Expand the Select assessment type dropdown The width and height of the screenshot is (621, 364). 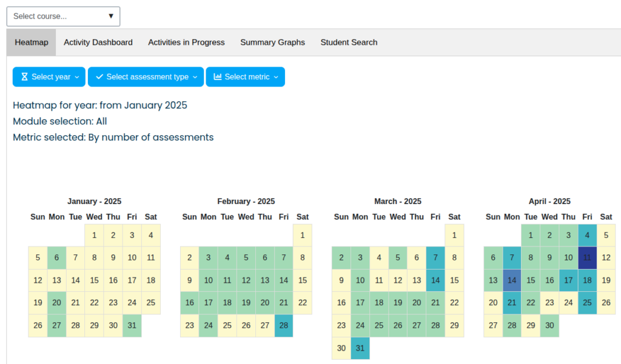click(x=146, y=77)
